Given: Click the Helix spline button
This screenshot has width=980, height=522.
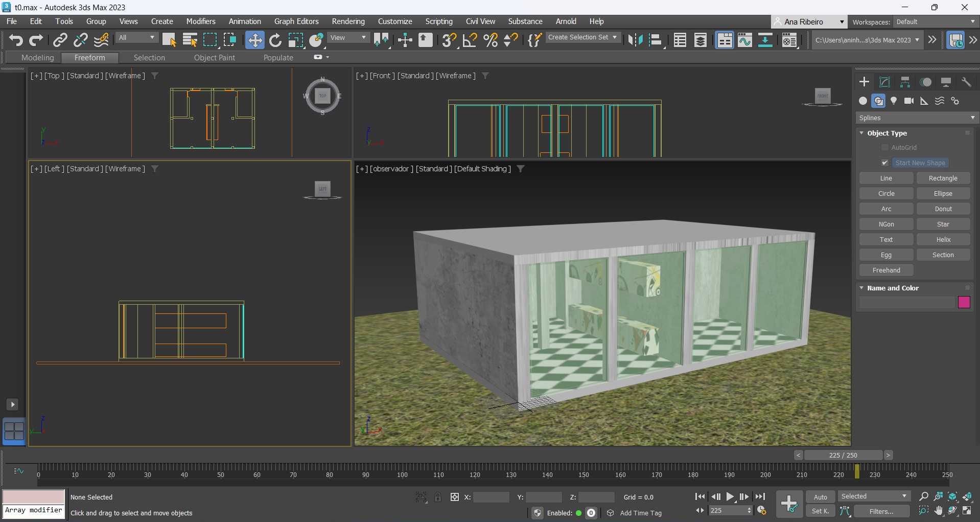Looking at the screenshot, I should pos(943,239).
